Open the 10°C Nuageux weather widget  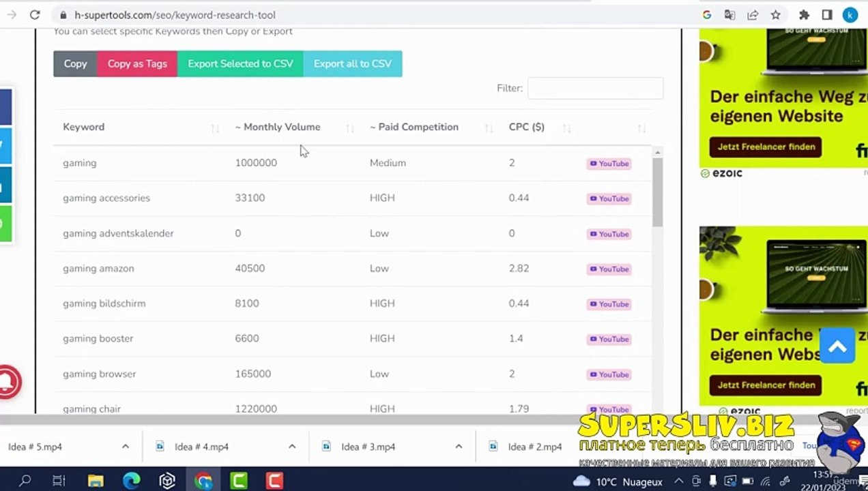(618, 481)
